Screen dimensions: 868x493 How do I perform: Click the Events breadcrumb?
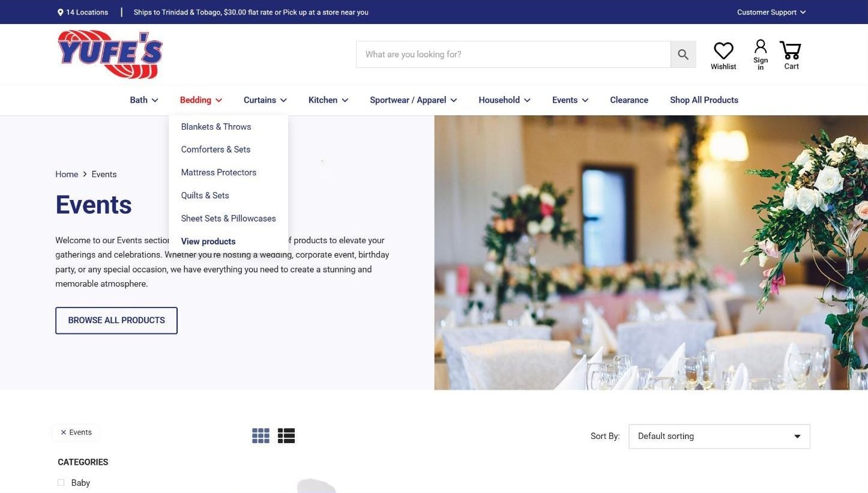(x=104, y=174)
